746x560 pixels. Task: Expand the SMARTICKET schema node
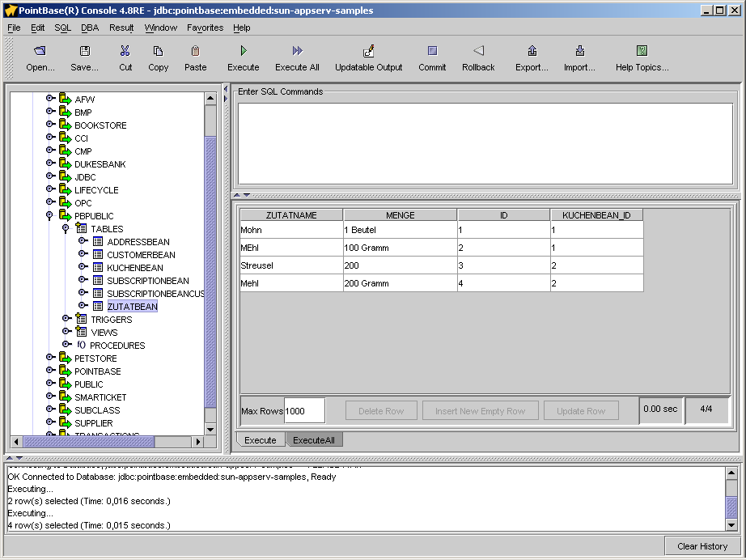click(x=50, y=396)
